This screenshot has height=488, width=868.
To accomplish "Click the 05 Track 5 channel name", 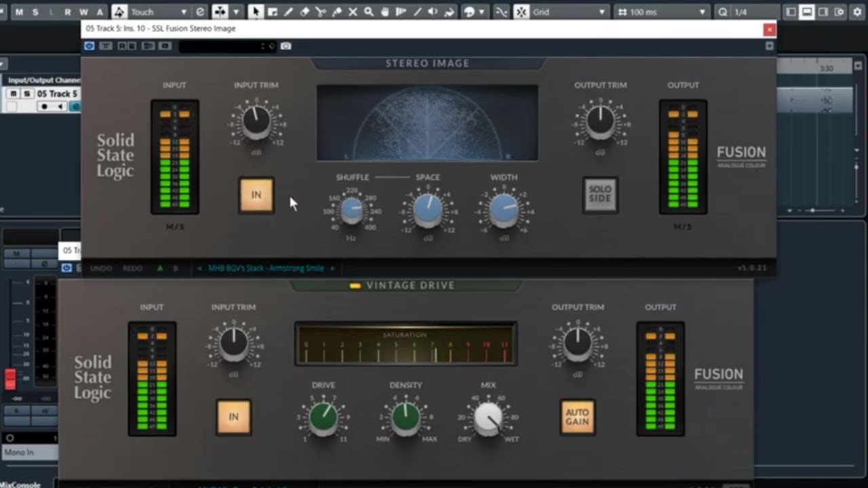I will pyautogui.click(x=57, y=94).
